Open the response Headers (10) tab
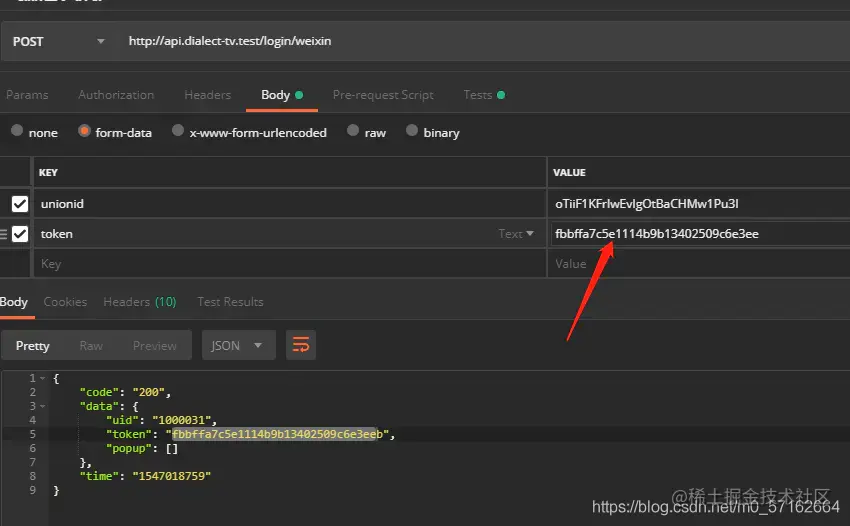Viewport: 850px width, 526px height. [x=140, y=302]
